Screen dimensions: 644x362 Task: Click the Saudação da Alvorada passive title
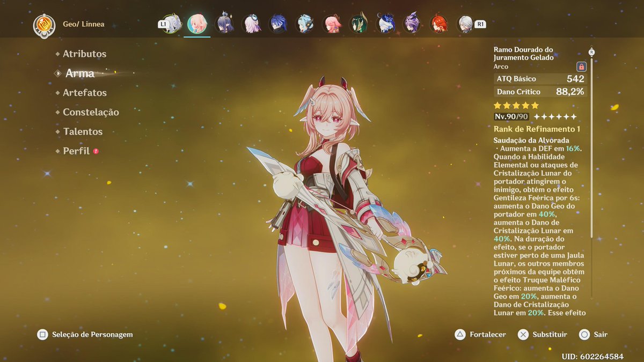coord(531,141)
